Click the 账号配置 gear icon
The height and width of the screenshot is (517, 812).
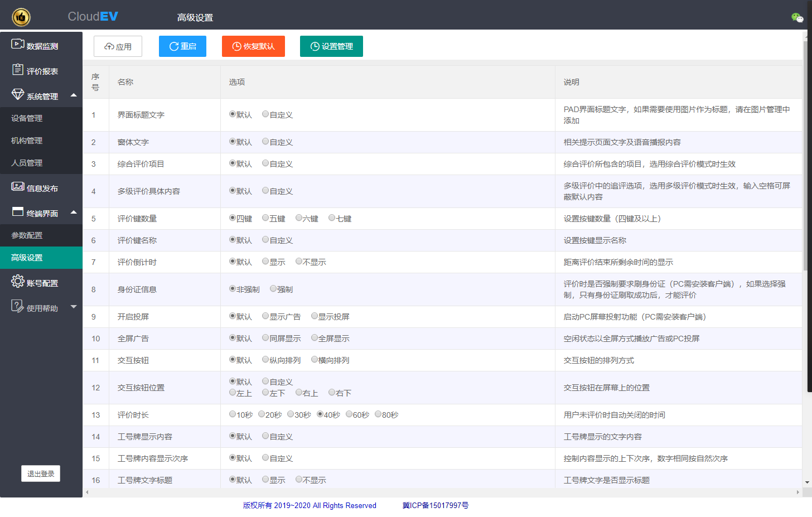pos(18,281)
